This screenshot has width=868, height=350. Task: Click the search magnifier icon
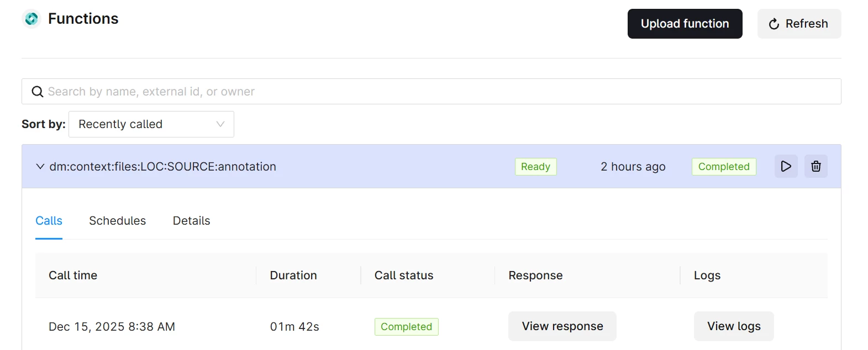pos(37,92)
